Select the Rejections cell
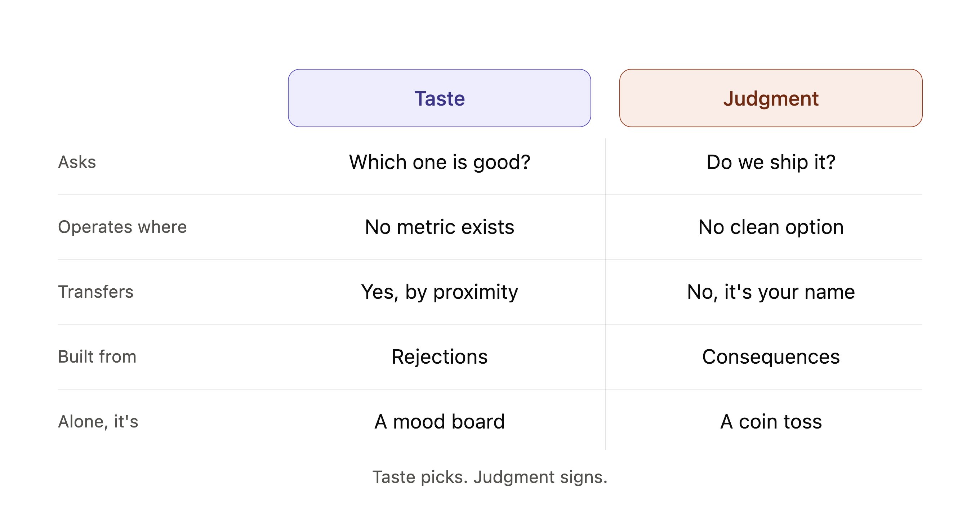The image size is (980, 519). tap(440, 357)
